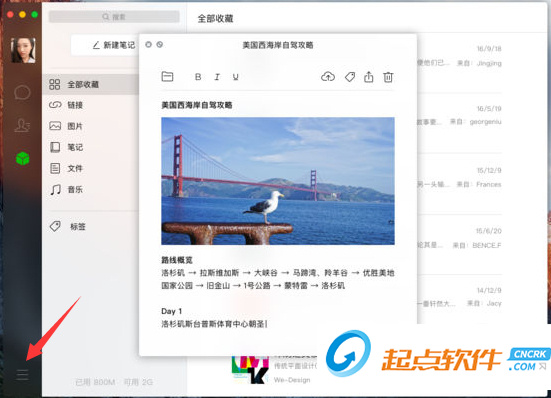Screen dimensions: 551x398
Task: Click the document icon beside 文件
Action: tap(55, 168)
